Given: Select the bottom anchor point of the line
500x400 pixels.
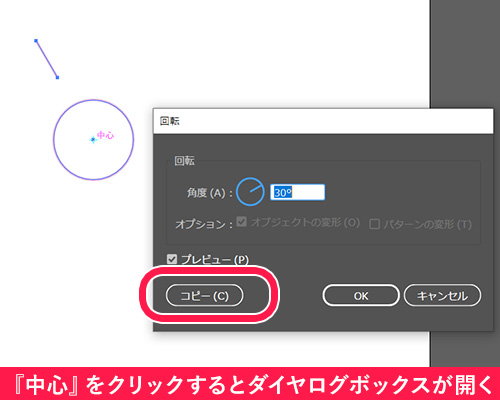Looking at the screenshot, I should point(57,77).
